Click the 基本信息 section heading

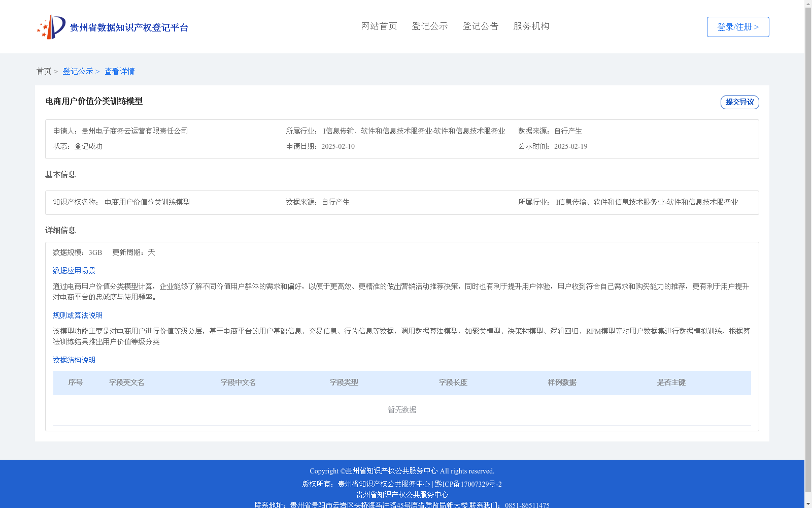[60, 174]
